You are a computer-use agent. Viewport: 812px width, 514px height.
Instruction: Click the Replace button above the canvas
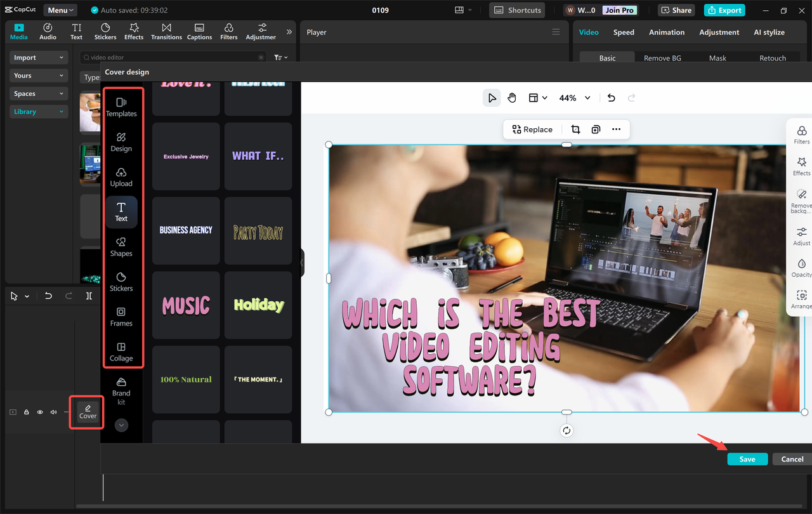[x=532, y=129]
